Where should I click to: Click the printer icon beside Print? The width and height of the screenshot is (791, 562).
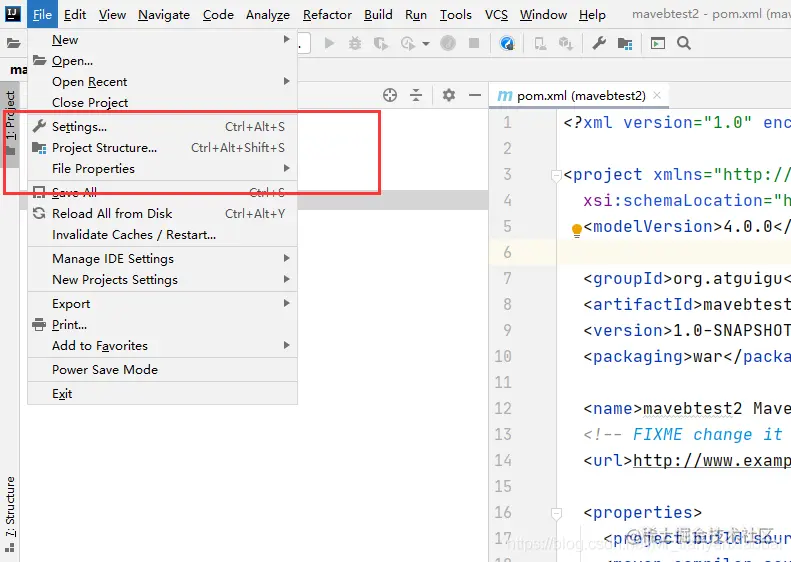point(39,324)
